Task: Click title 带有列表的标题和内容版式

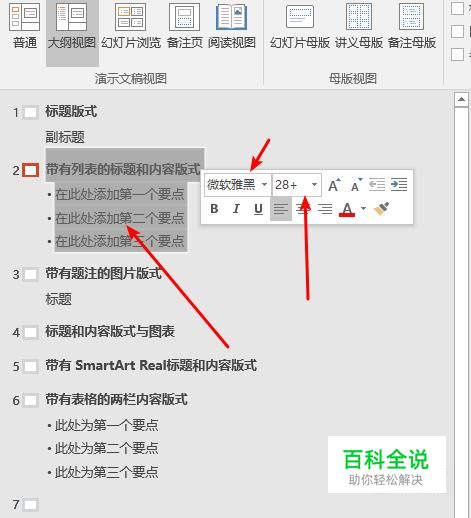Action: [x=123, y=169]
